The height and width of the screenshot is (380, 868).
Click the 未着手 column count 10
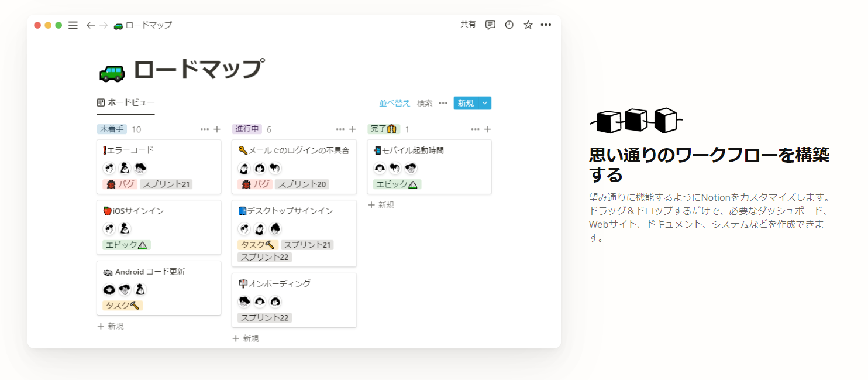136,129
